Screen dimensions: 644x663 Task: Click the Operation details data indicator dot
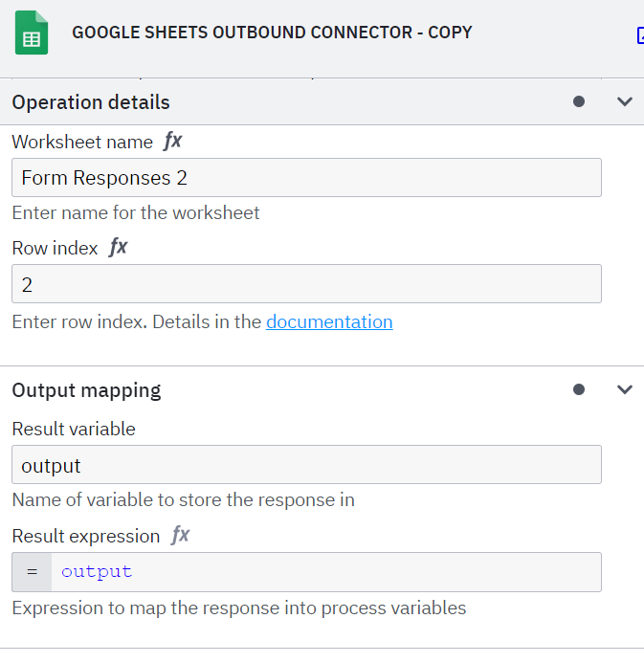tap(579, 101)
